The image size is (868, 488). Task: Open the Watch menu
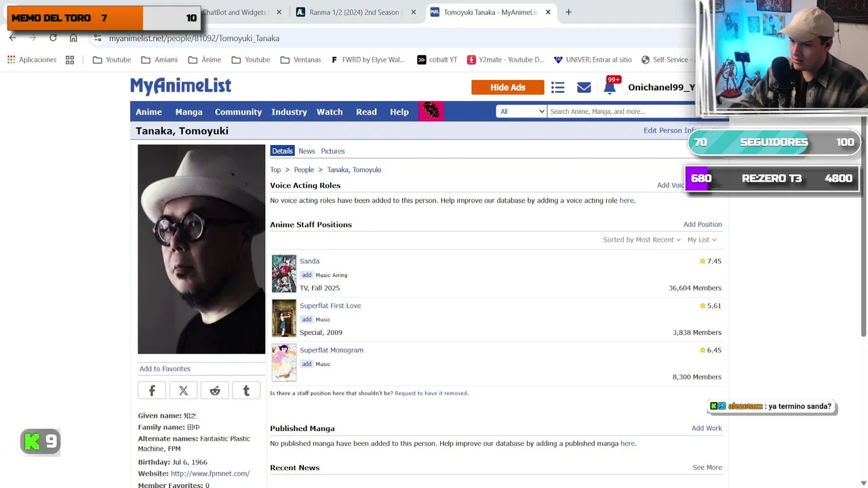click(x=330, y=112)
